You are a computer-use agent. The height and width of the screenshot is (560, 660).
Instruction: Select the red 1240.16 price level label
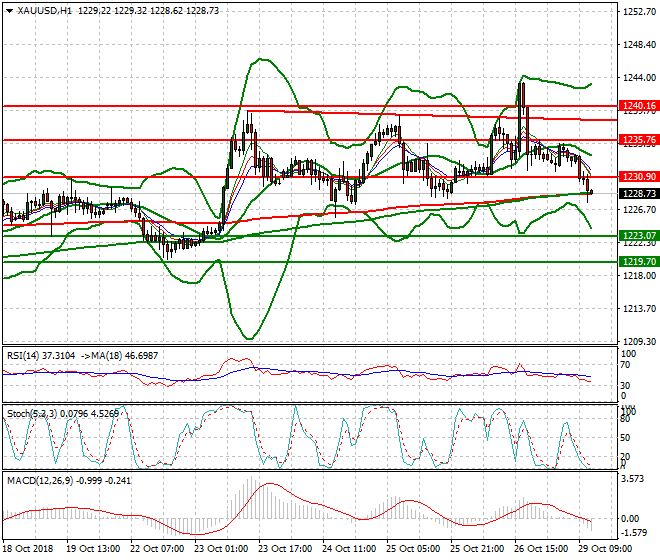point(639,106)
